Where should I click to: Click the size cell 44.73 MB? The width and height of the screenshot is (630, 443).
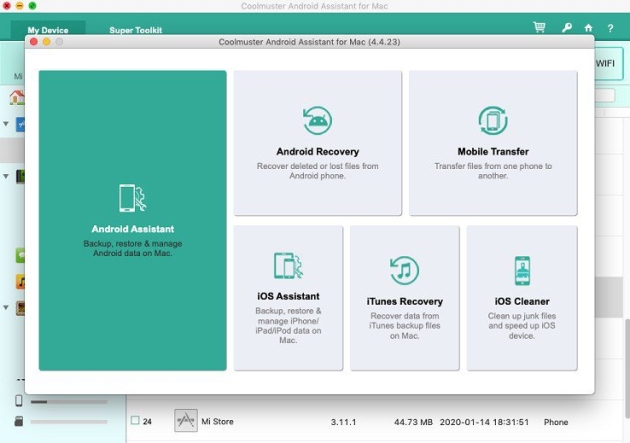(413, 422)
